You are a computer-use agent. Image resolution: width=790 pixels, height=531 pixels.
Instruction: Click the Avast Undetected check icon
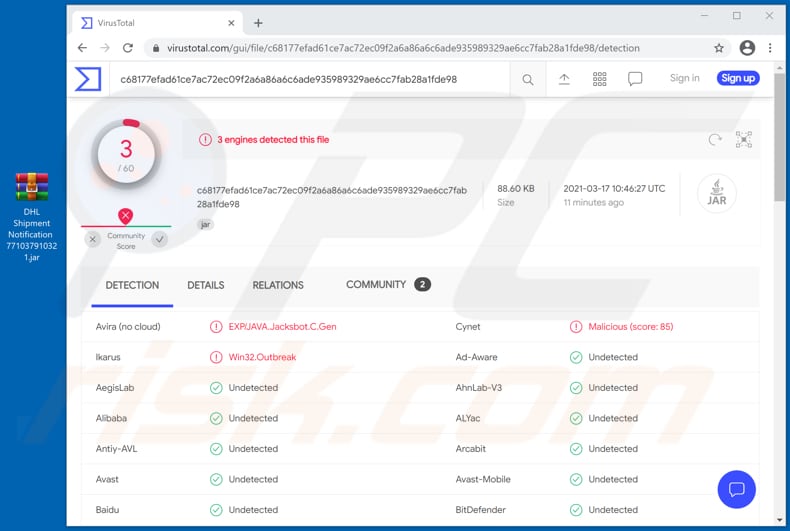[x=216, y=480]
